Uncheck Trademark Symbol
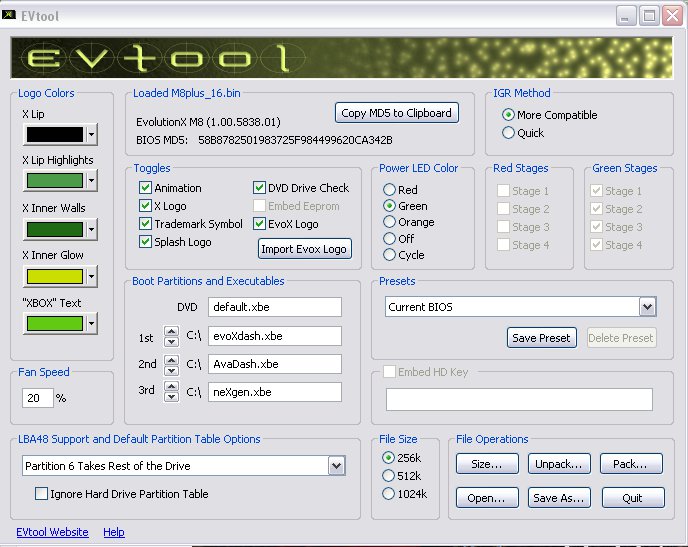688x547 pixels. point(145,224)
